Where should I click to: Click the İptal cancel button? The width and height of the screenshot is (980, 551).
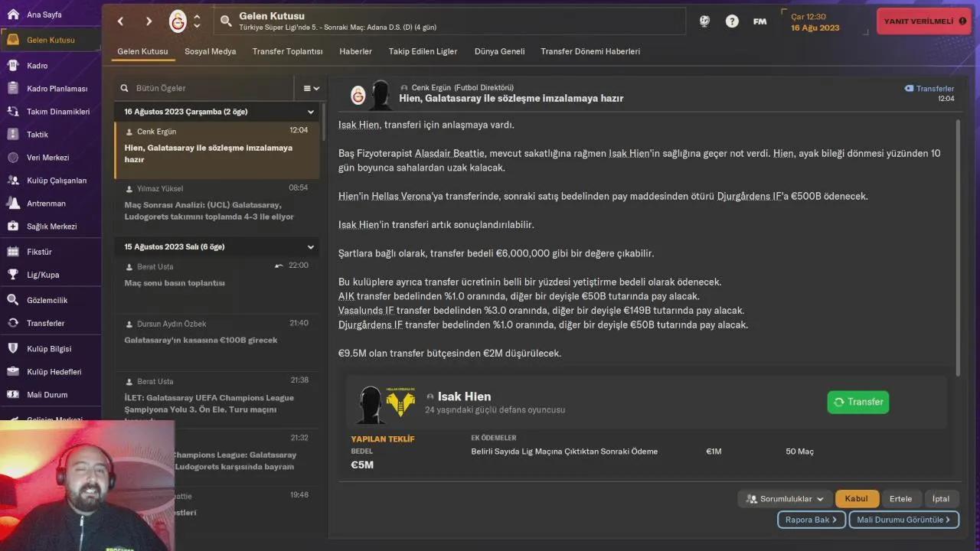(x=941, y=499)
